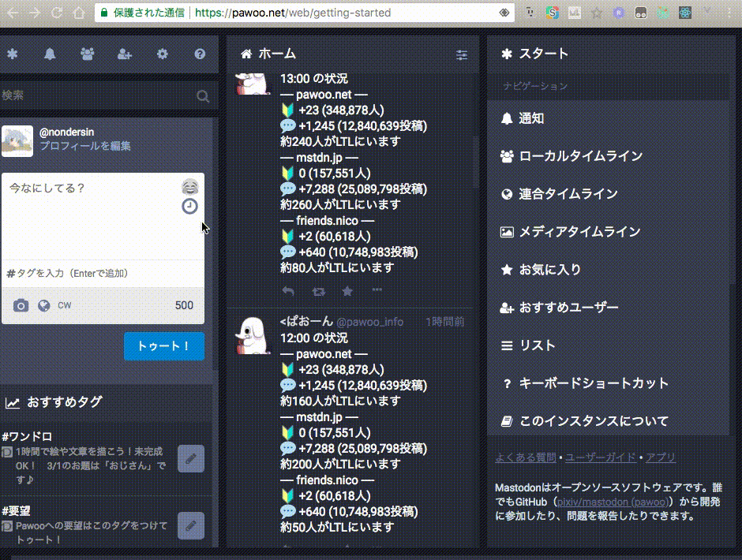Boost the 13:00 の状況 post
This screenshot has width=742, height=560.
point(318,291)
